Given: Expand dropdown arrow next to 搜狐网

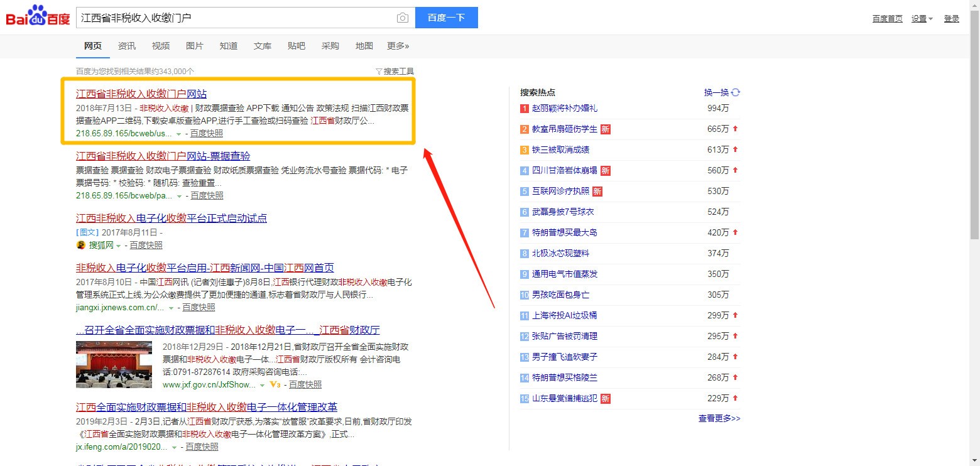Looking at the screenshot, I should (x=118, y=246).
